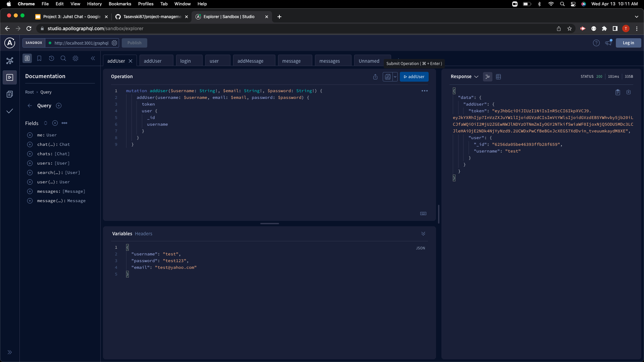Toggle response word wrap formatting icon

[x=488, y=77]
